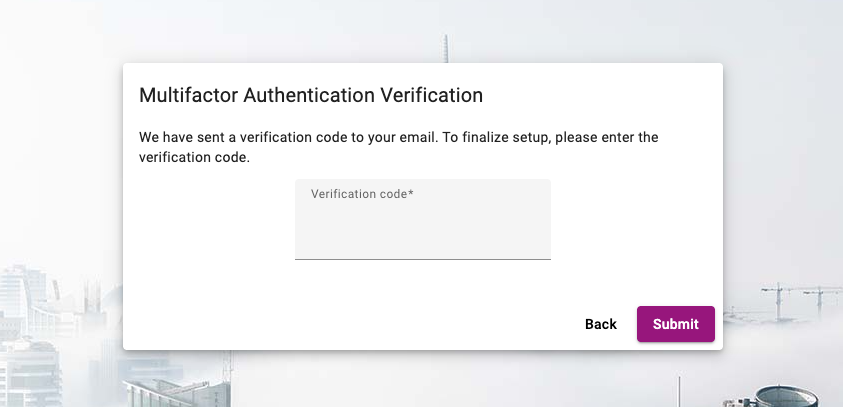The image size is (843, 407).
Task: Click the Submit button
Action: [x=675, y=324]
